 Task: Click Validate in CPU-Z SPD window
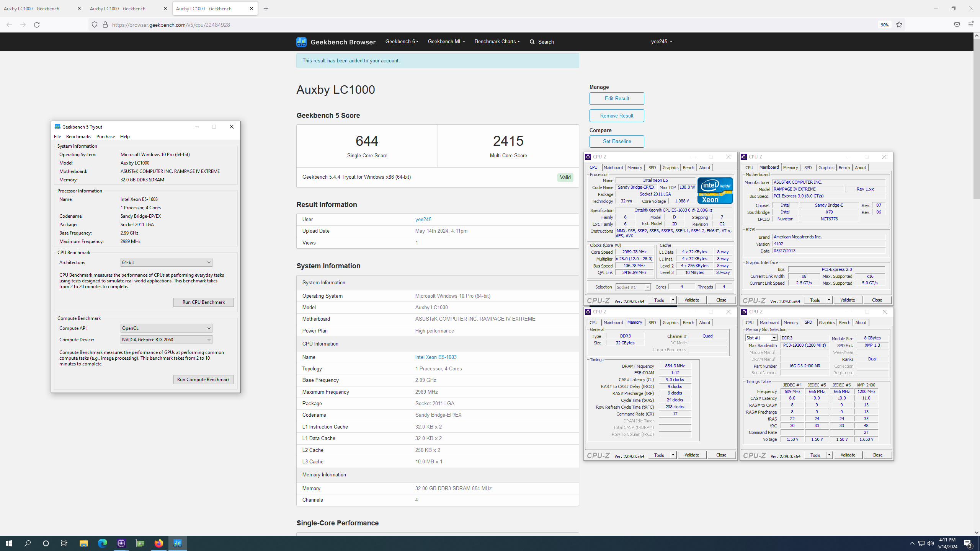(x=848, y=455)
